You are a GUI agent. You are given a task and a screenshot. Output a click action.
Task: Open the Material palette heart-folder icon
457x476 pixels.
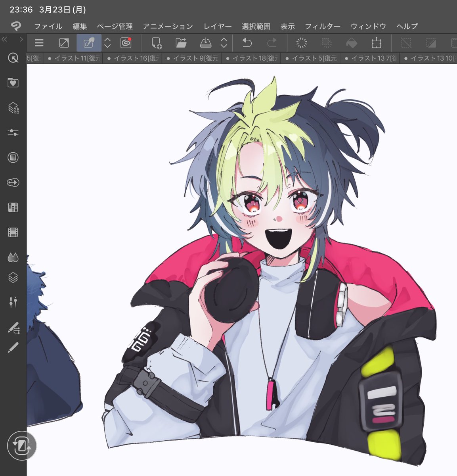[13, 83]
